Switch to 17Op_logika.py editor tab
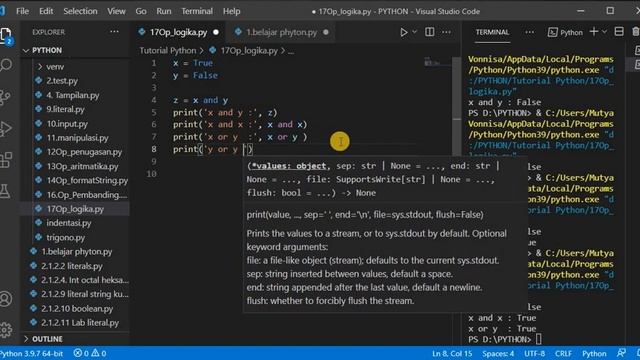The height and width of the screenshot is (360, 640). pyautogui.click(x=178, y=32)
